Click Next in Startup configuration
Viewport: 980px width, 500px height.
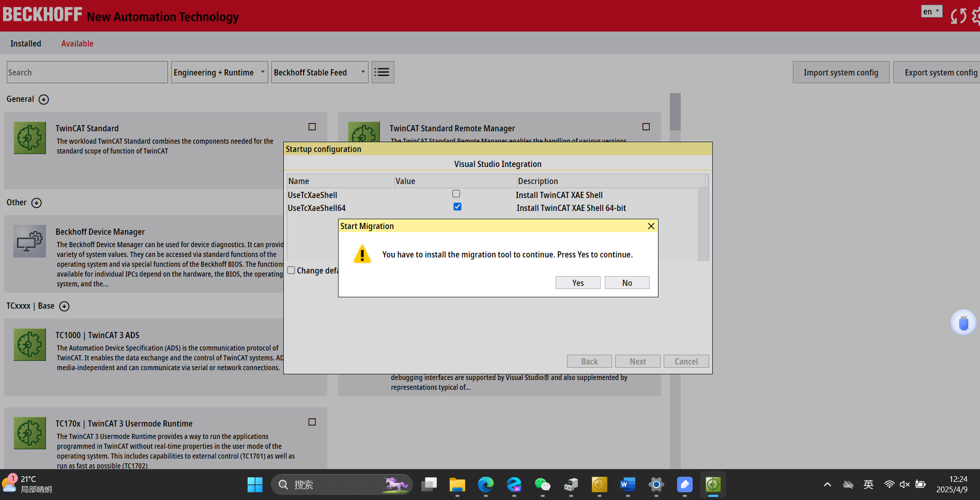point(638,361)
